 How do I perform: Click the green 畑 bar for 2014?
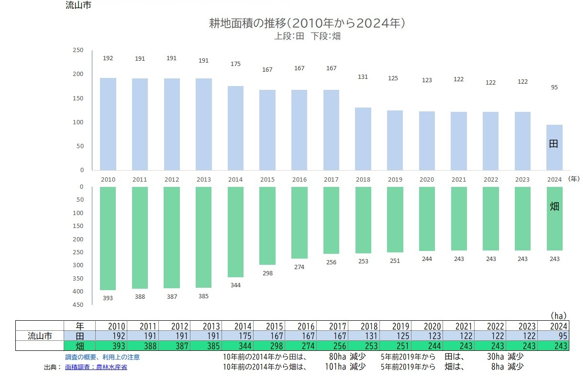(235, 232)
